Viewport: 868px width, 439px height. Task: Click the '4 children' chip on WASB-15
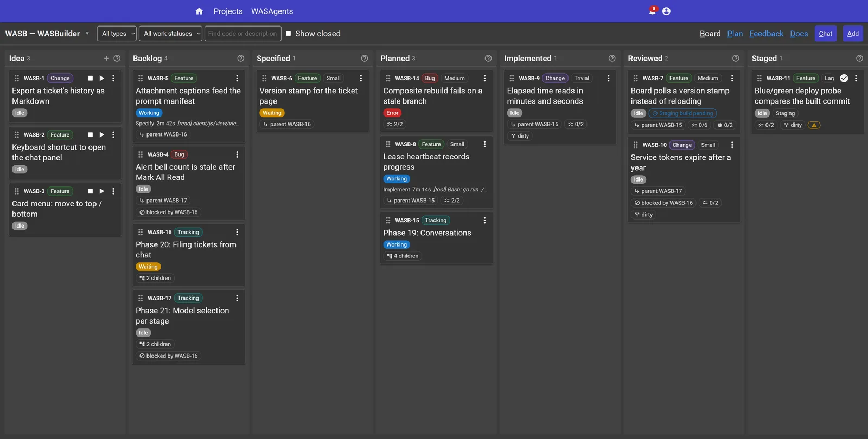pos(403,256)
